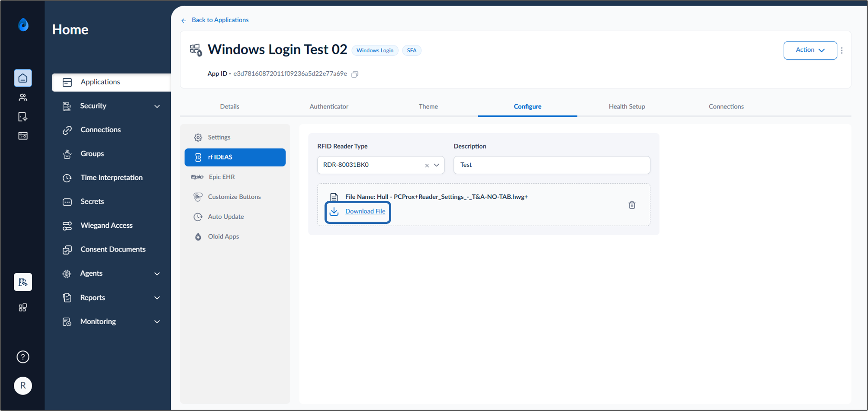The width and height of the screenshot is (868, 411).
Task: Switch to the Authenticator tab
Action: coord(329,106)
